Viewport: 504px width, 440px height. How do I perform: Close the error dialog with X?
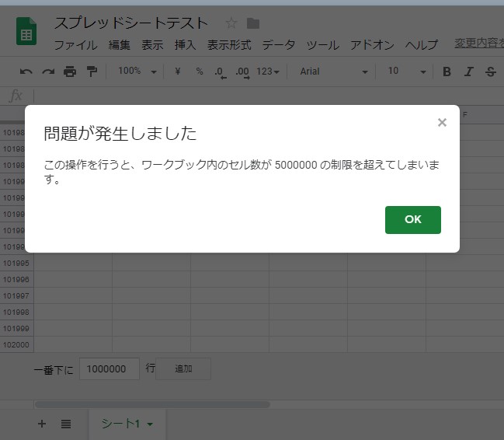coord(442,122)
